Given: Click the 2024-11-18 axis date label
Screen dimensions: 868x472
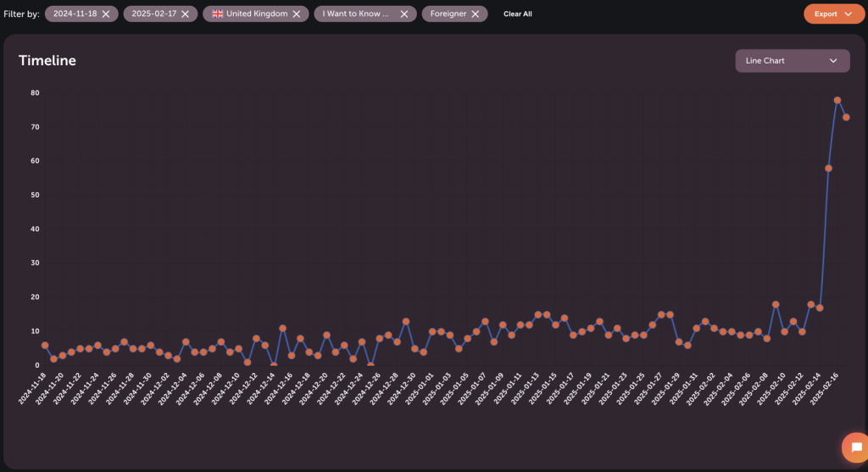Looking at the screenshot, I should point(31,389).
